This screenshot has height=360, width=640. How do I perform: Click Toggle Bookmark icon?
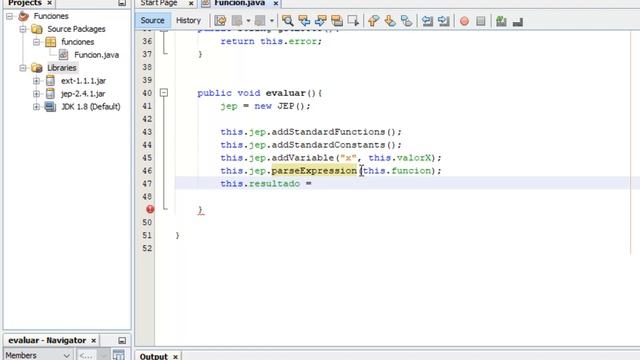pos(406,20)
